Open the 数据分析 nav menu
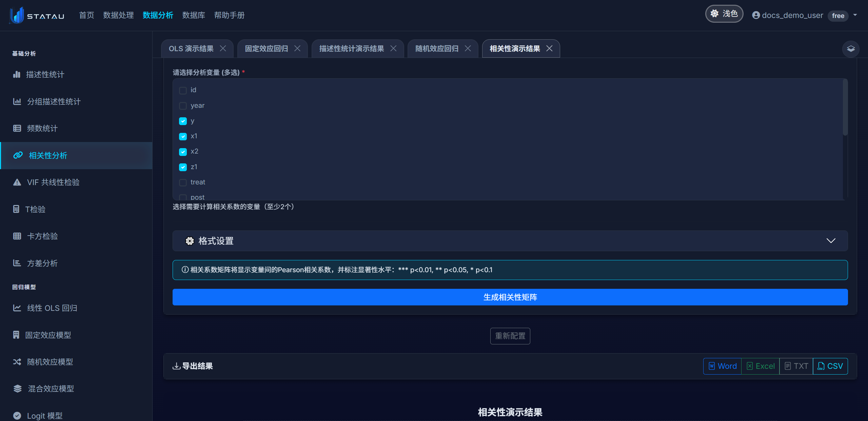This screenshot has width=868, height=421. 158,15
